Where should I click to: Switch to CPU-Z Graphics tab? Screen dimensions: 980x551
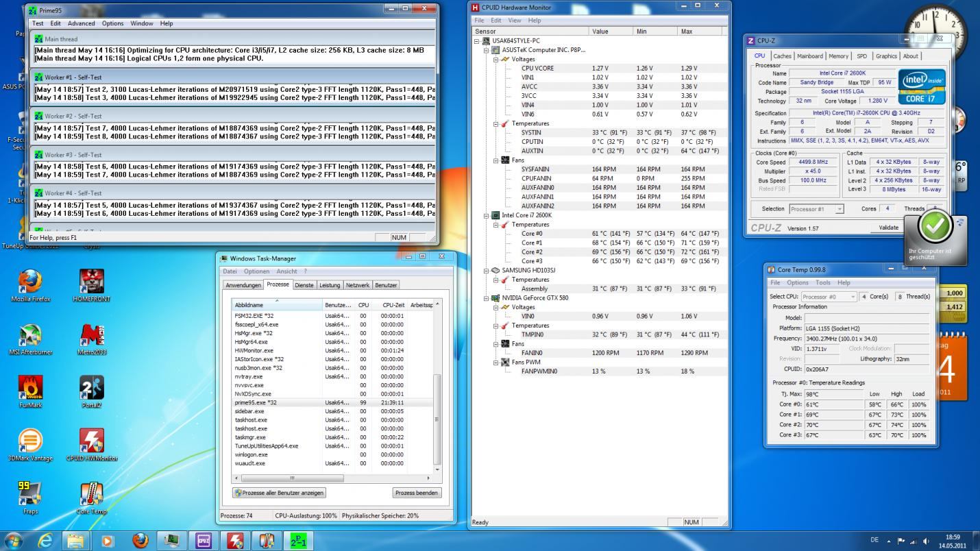(886, 56)
